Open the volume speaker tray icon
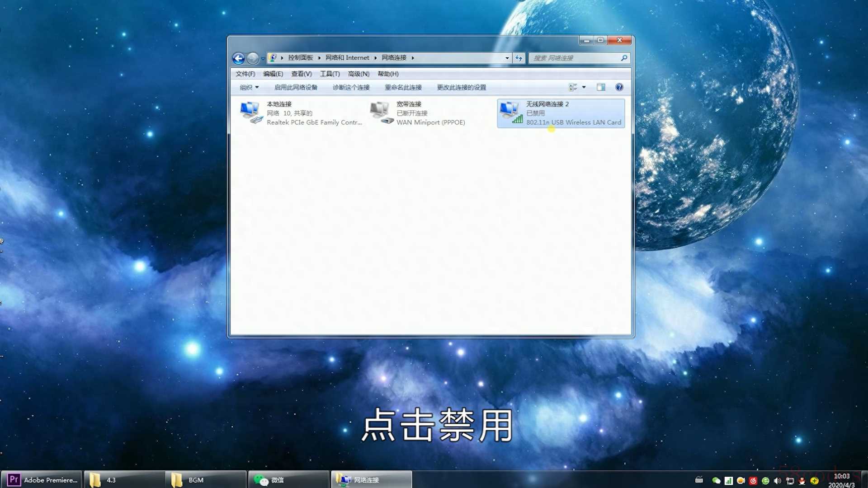 (777, 481)
